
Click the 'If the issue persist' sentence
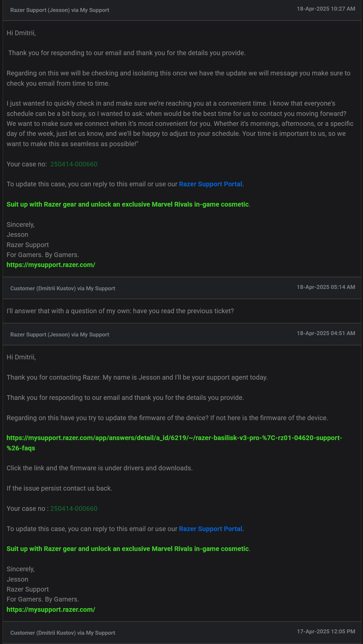[x=59, y=488]
